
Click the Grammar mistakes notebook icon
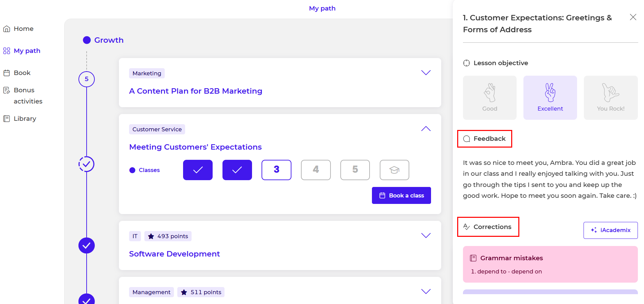pyautogui.click(x=473, y=258)
